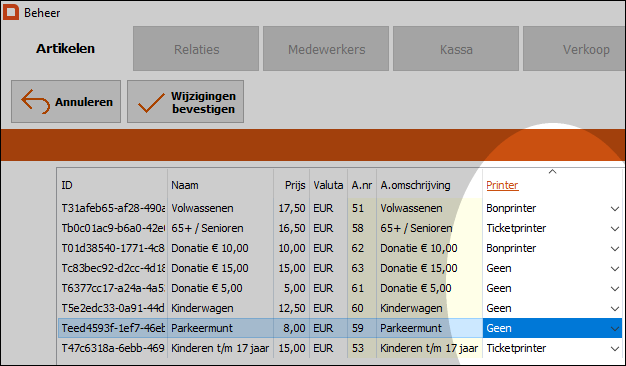Click the checkmark icon on Wijzigingen bevestigen
Screen dimensions: 626x366
tap(151, 103)
